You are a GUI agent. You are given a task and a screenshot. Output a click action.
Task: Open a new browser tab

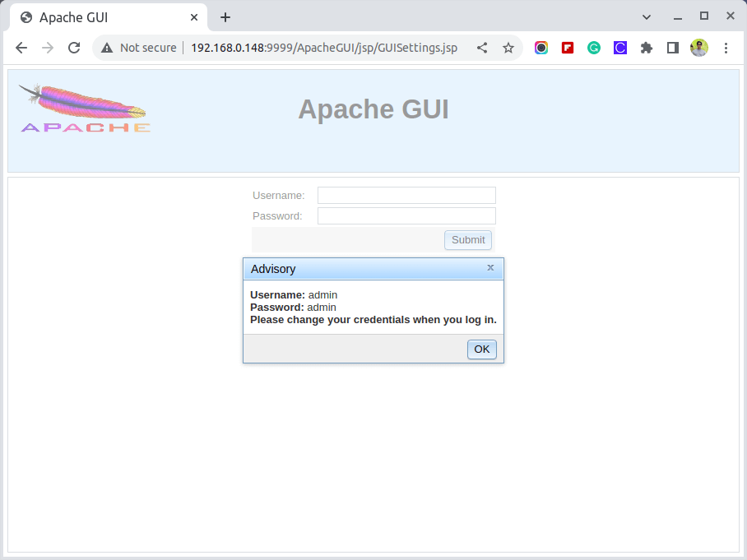point(225,17)
